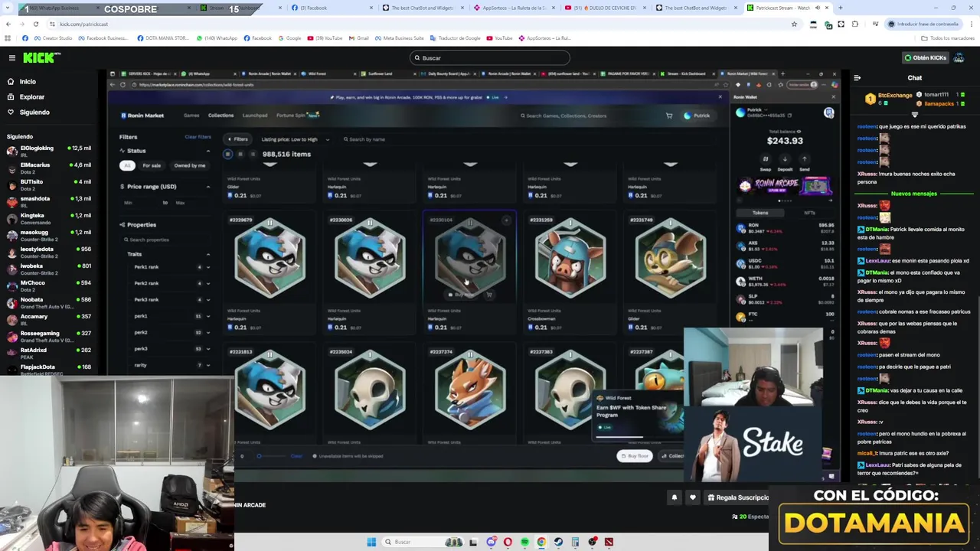Collapse the chat panel with arrow icon
Image resolution: width=980 pixels, height=551 pixels.
click(857, 78)
